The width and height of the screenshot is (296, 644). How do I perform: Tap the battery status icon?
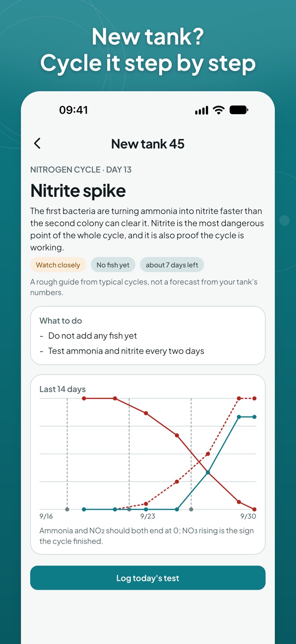pos(239,110)
